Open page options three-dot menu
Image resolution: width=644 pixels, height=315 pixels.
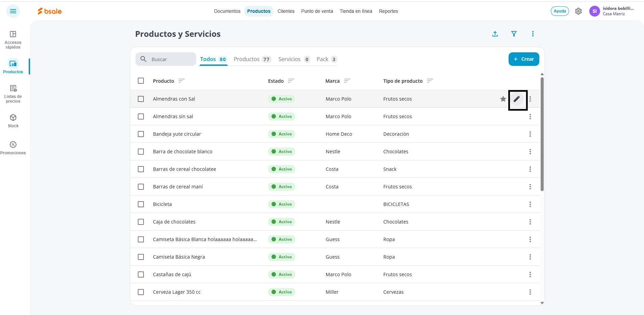[533, 34]
